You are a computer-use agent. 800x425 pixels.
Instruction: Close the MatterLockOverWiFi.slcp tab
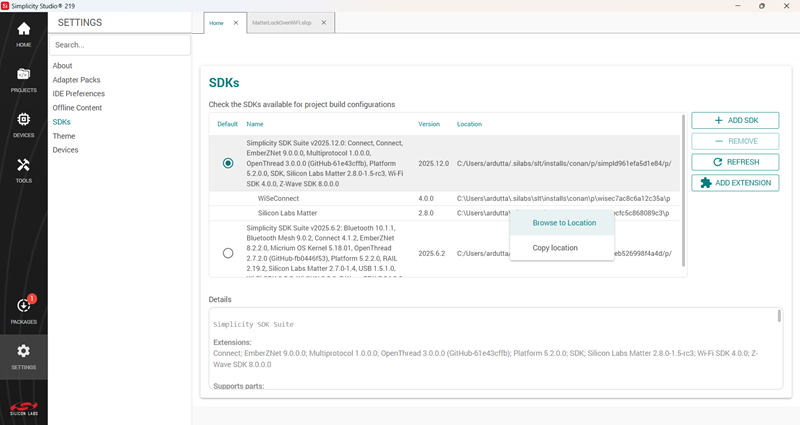click(x=323, y=23)
